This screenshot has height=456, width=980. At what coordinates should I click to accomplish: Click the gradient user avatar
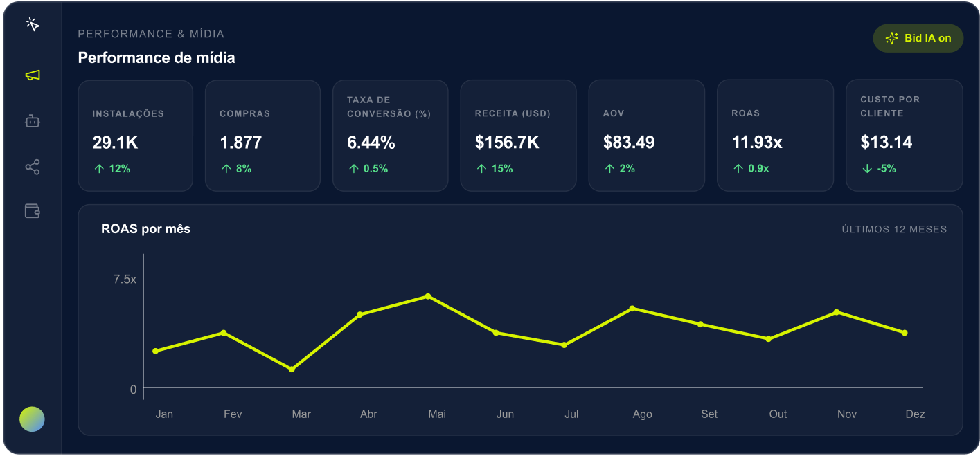point(32,419)
